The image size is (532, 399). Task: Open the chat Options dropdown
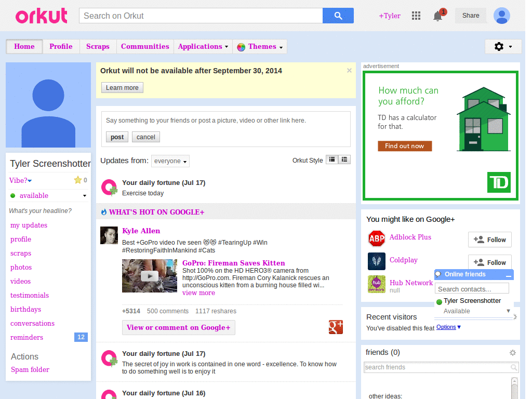pos(448,327)
